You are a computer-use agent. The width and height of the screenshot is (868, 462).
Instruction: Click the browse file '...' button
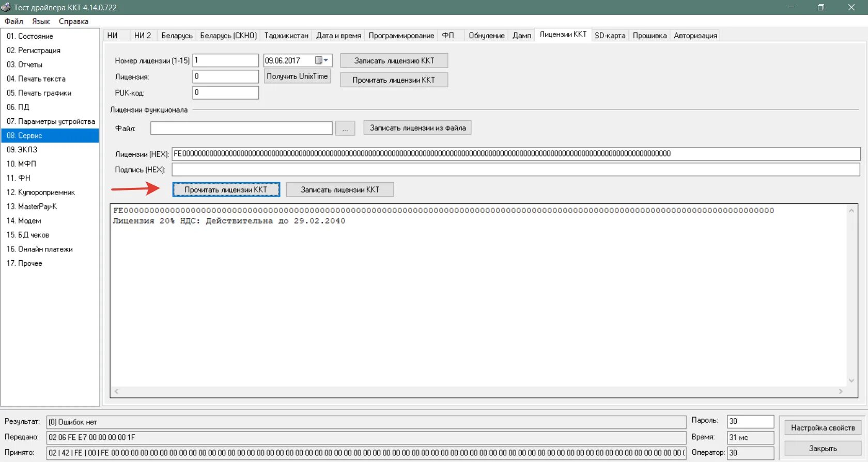point(345,128)
